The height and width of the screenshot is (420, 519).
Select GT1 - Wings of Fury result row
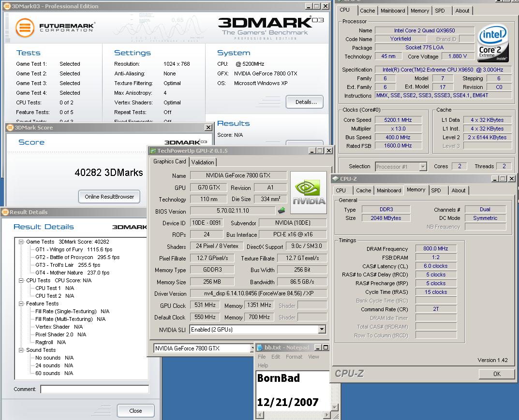point(74,249)
